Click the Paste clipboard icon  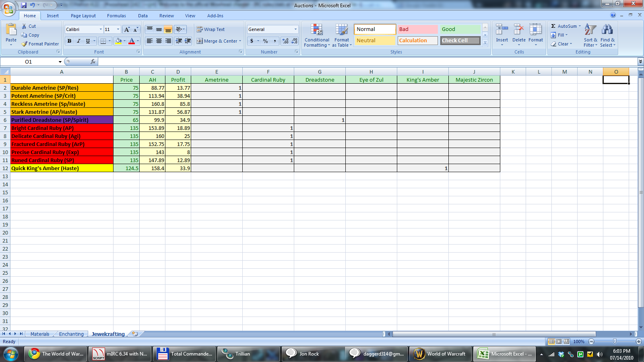click(x=11, y=30)
